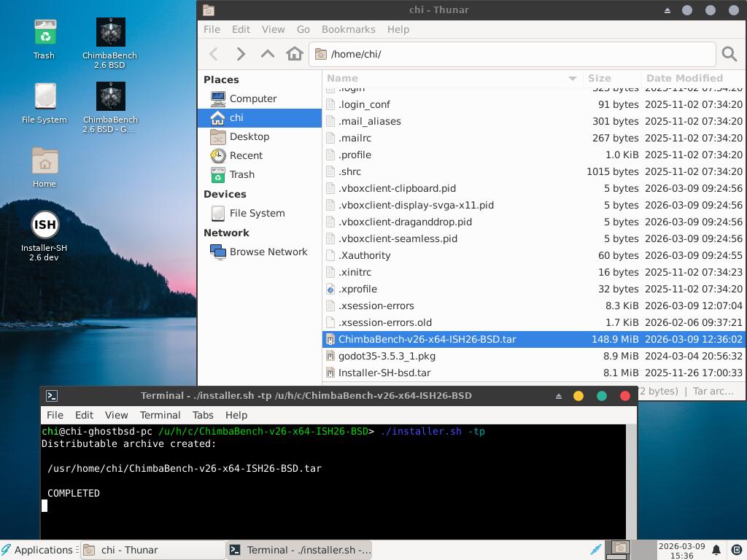This screenshot has height=560, width=747.
Task: Select the File System desktop icon
Action: 44,103
